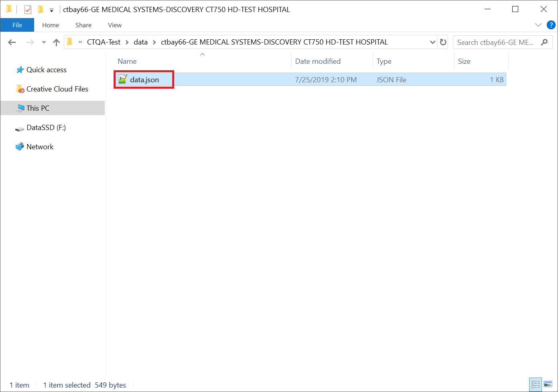Image resolution: width=558 pixels, height=392 pixels.
Task: Maximize the Explorer window
Action: [515, 9]
